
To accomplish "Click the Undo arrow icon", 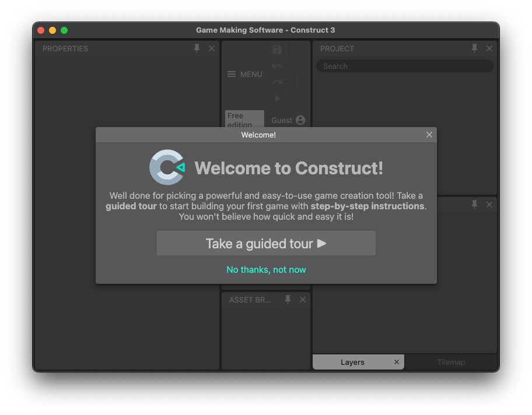I will [277, 66].
